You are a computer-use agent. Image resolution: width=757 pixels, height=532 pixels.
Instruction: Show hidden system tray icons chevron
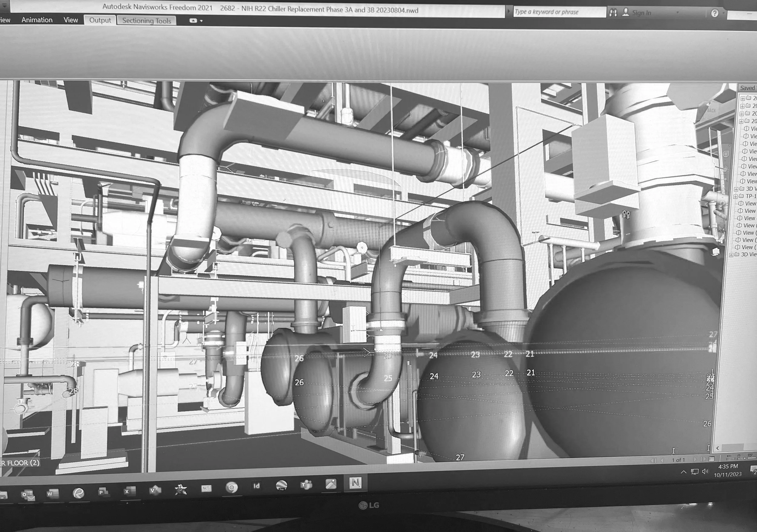683,472
